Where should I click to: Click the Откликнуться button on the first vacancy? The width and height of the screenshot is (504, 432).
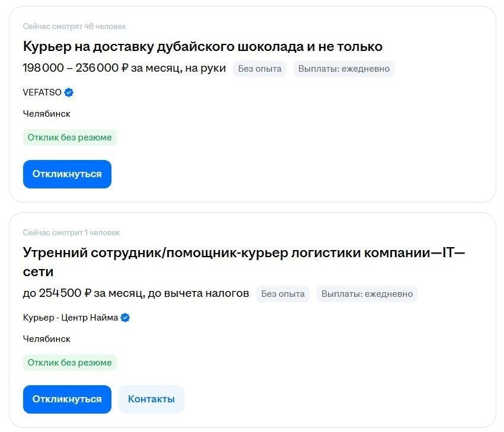click(x=67, y=174)
